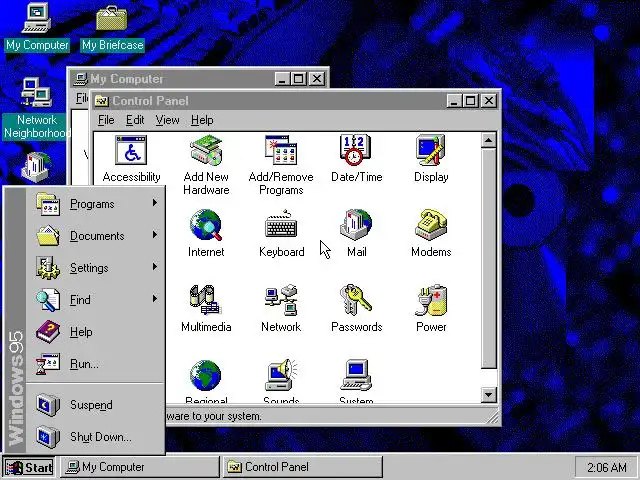The image size is (640, 480).
Task: Minimize the My Computer window
Action: point(282,78)
